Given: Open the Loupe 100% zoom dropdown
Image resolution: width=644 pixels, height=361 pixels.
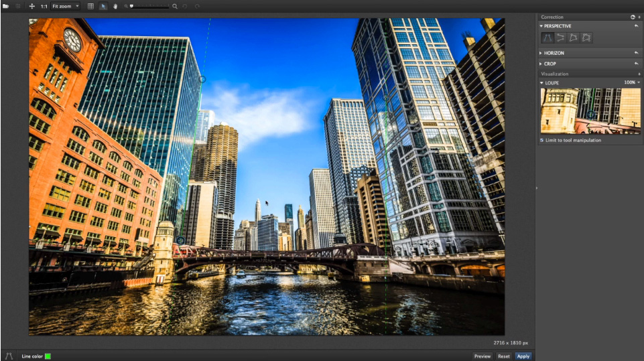Looking at the screenshot, I should point(632,82).
